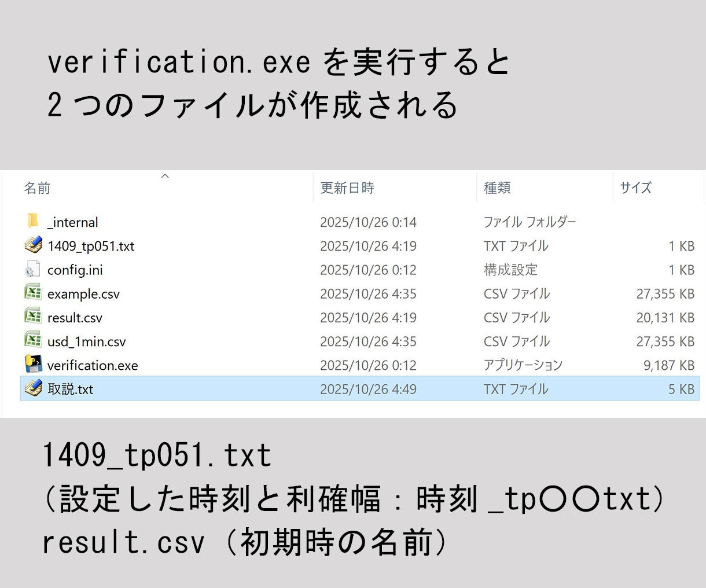Select the _internal folder name

click(73, 222)
